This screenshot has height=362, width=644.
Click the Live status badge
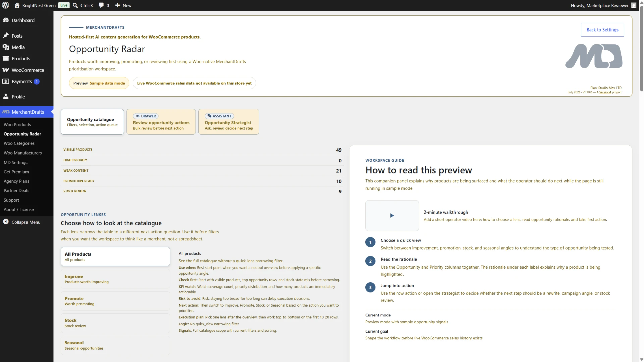tap(64, 5)
